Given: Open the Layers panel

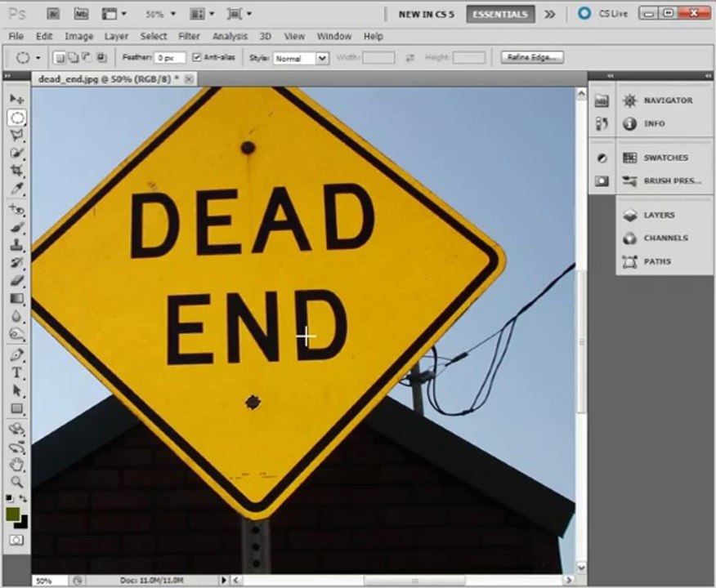Looking at the screenshot, I should 659,216.
